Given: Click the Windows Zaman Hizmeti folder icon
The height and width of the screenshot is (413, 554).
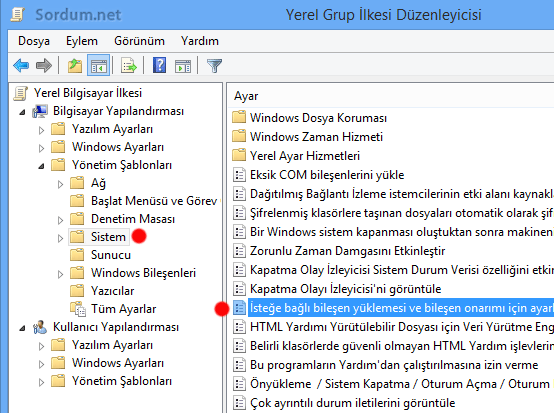Looking at the screenshot, I should tap(239, 136).
